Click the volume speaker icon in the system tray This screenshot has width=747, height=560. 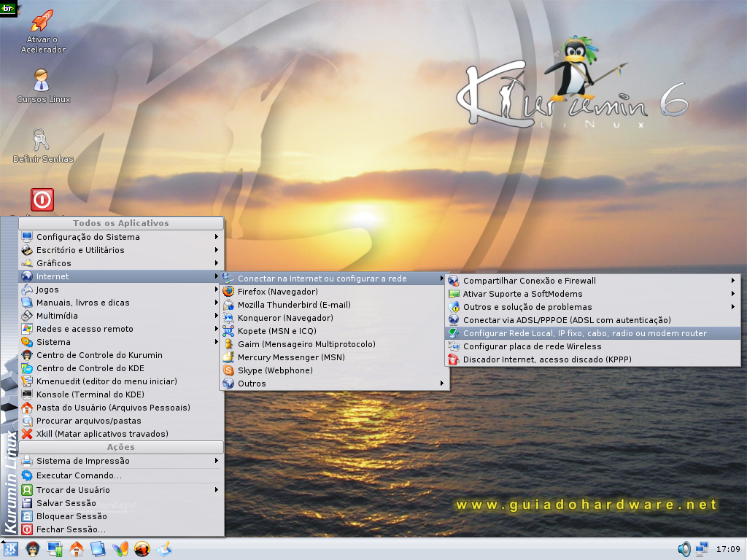point(684,549)
